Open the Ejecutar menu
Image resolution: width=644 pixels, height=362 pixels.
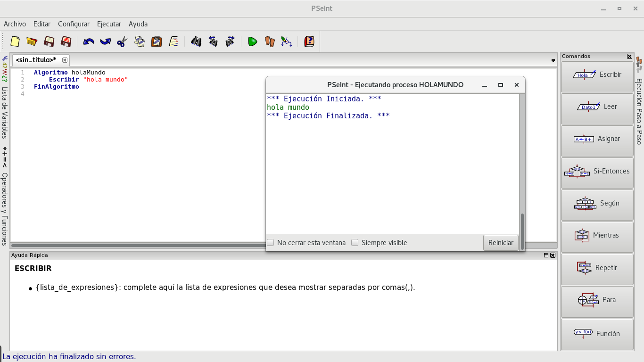pyautogui.click(x=109, y=24)
